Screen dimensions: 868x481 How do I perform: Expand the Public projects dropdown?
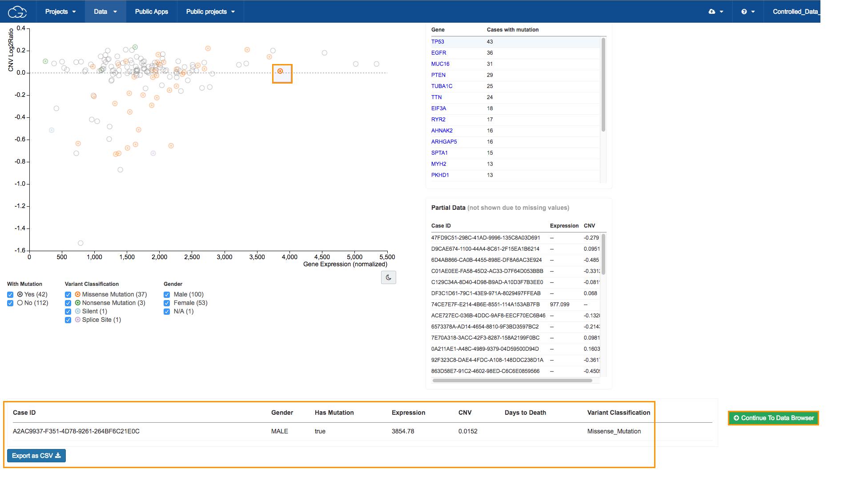(x=210, y=12)
